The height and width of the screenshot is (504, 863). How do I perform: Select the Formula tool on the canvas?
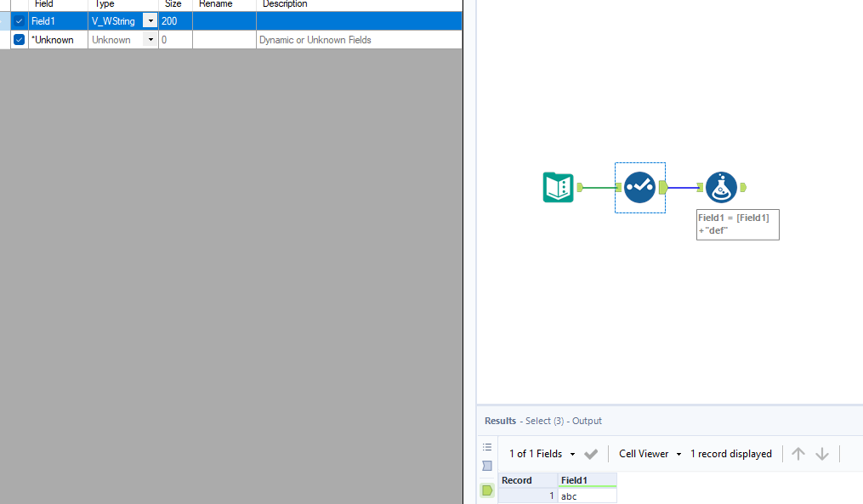pyautogui.click(x=720, y=187)
